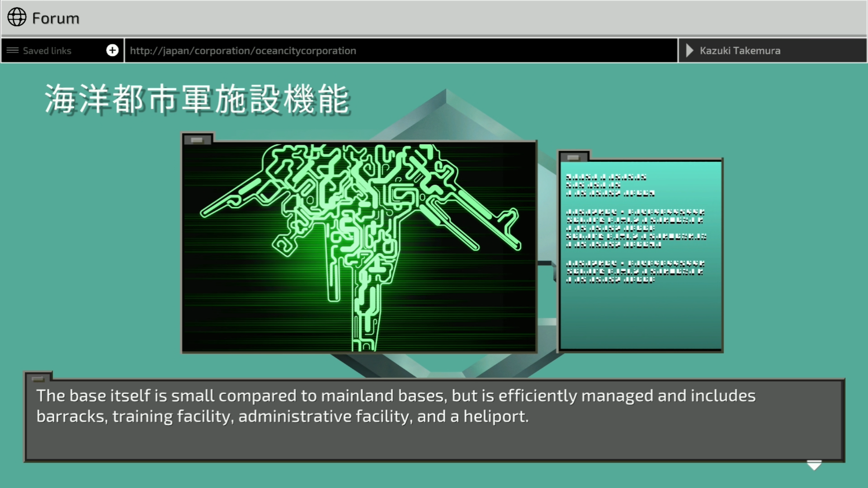Viewport: 868px width, 488px height.
Task: Click the empty lower area of the cyan panel
Action: coord(640,316)
